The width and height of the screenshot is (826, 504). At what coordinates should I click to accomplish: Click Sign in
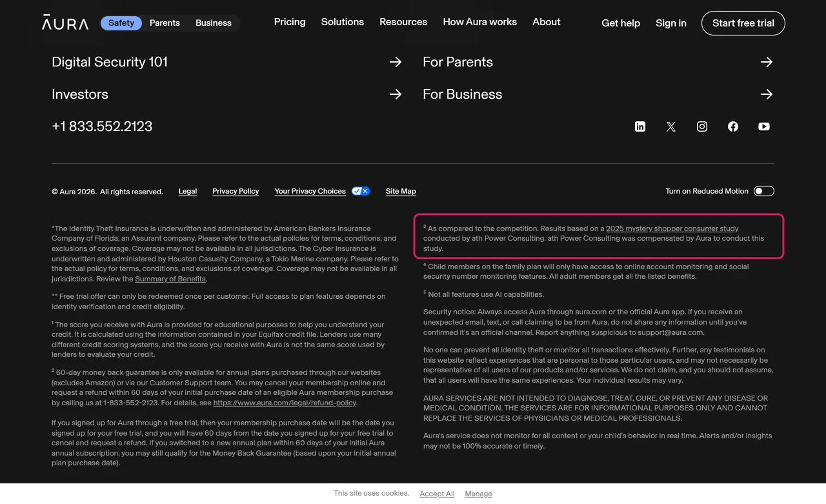tap(671, 23)
